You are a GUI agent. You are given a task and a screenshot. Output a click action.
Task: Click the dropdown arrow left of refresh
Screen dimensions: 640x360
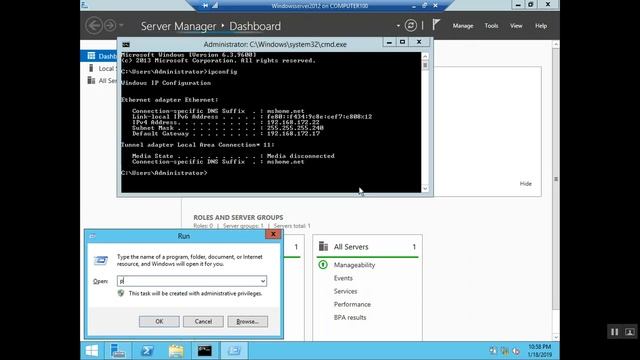coord(398,26)
